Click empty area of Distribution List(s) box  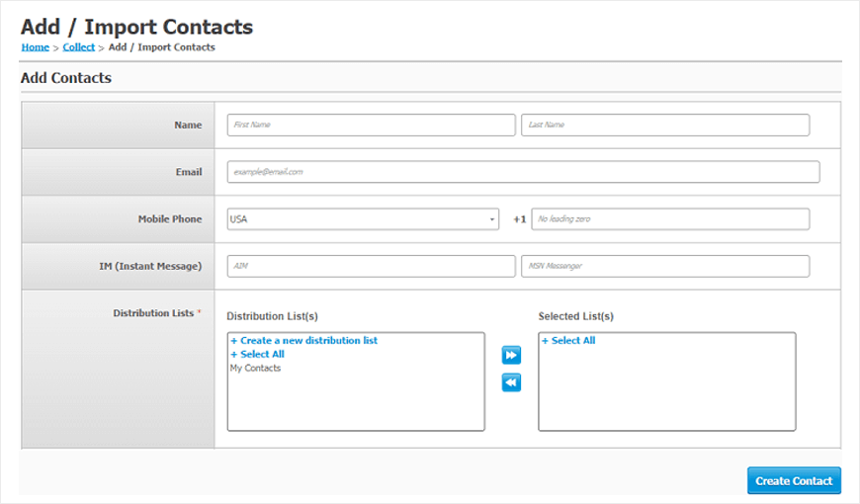click(x=356, y=403)
